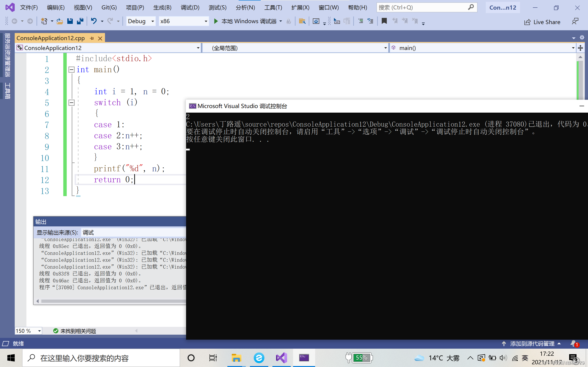This screenshot has width=588, height=367.
Task: Click the Live Share button
Action: pos(542,22)
